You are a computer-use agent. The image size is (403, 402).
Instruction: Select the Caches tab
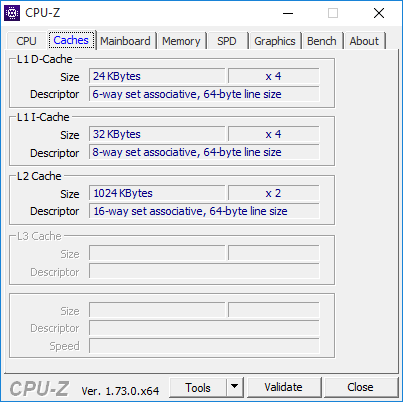pyautogui.click(x=71, y=40)
